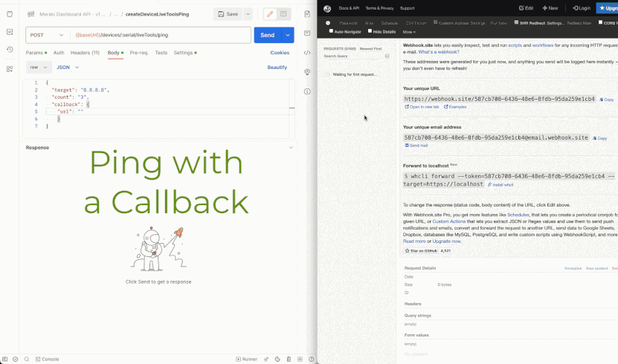Click the Beautify link
This screenshot has height=364, width=618.
[x=277, y=67]
